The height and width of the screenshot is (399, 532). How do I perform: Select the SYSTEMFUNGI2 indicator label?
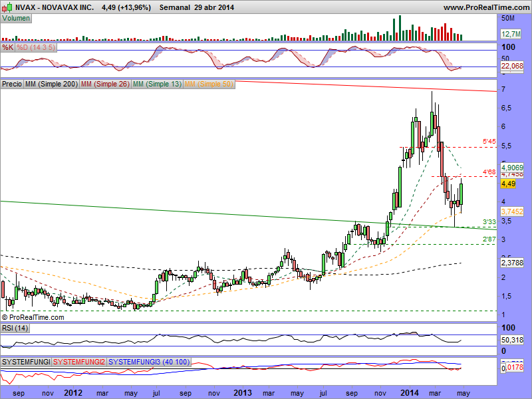(x=79, y=362)
